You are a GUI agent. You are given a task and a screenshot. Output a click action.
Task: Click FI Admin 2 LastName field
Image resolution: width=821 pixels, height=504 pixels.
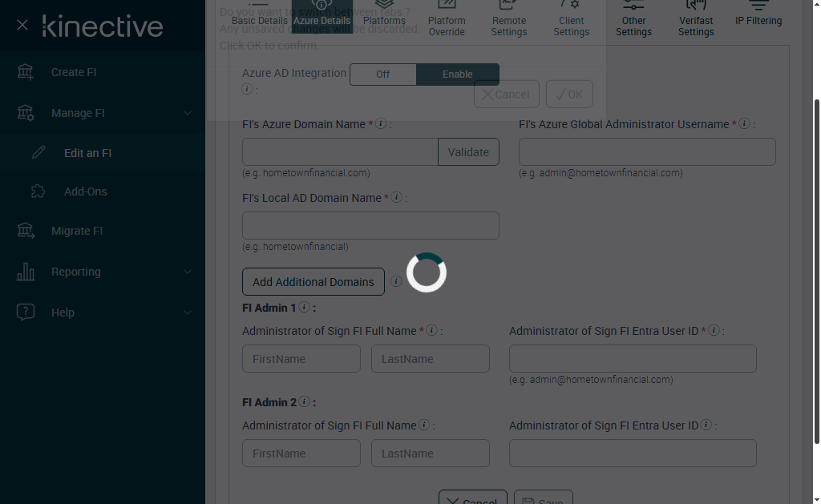pyautogui.click(x=431, y=454)
